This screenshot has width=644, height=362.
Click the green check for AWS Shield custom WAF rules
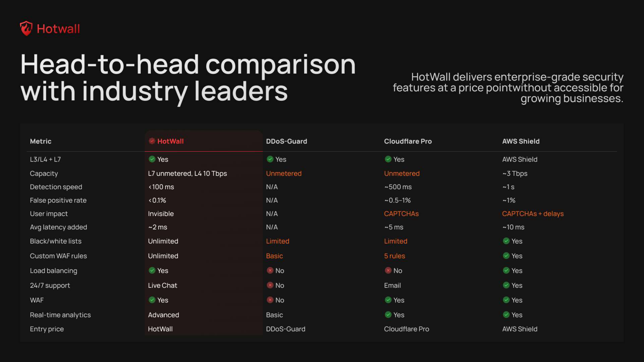coord(506,256)
